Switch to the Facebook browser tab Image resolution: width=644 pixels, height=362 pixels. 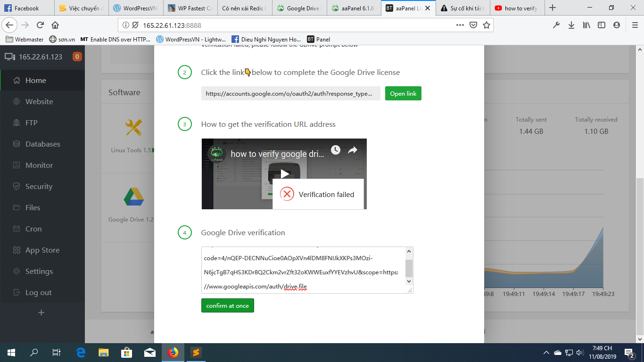[27, 8]
